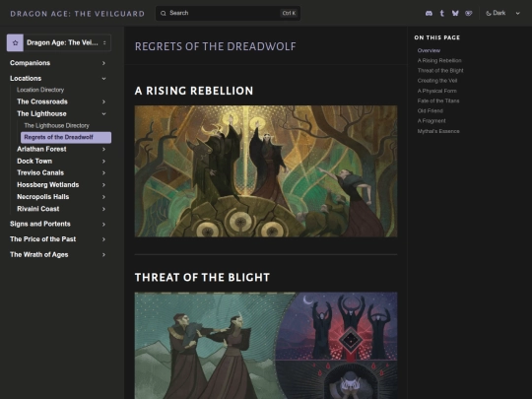Open The Lighthouse Directory page
The width and height of the screenshot is (532, 399).
(x=57, y=125)
